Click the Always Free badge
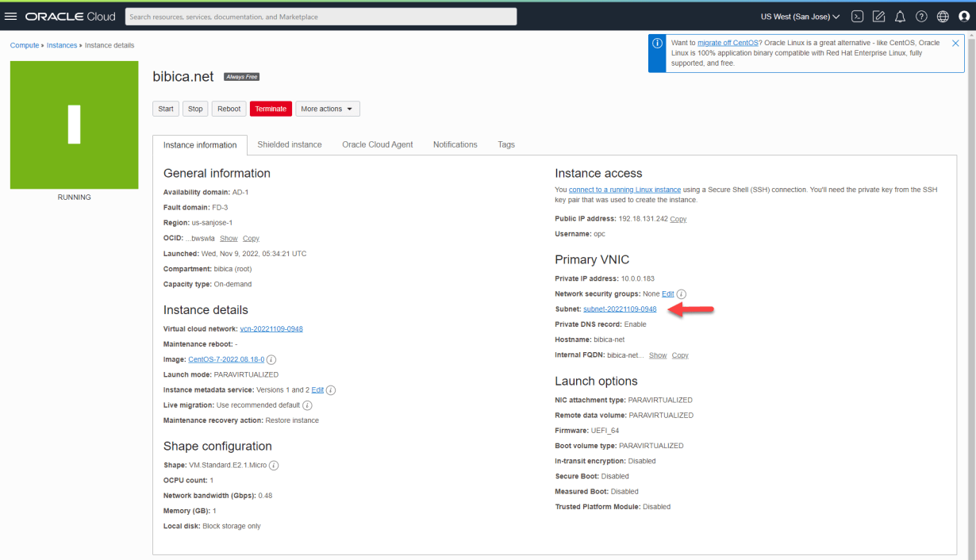 pyautogui.click(x=242, y=77)
